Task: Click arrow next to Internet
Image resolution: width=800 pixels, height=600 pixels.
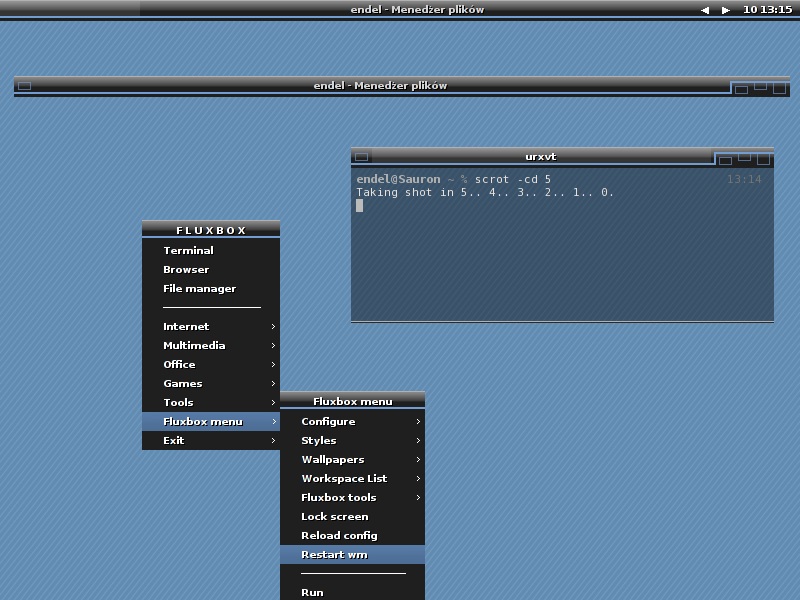Action: tap(273, 327)
